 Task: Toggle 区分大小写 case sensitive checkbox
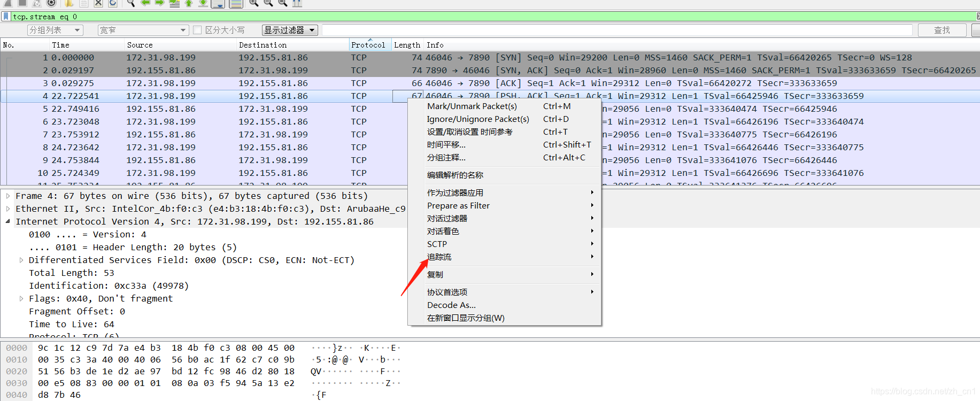[197, 30]
